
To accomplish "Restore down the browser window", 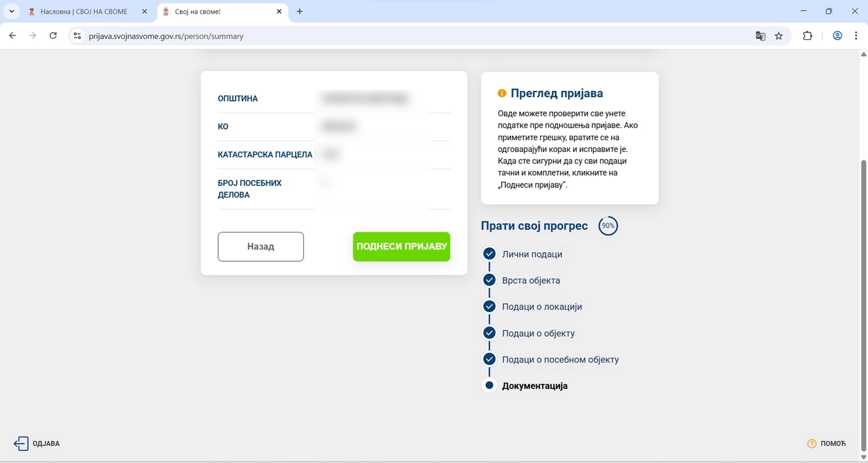I will [829, 11].
